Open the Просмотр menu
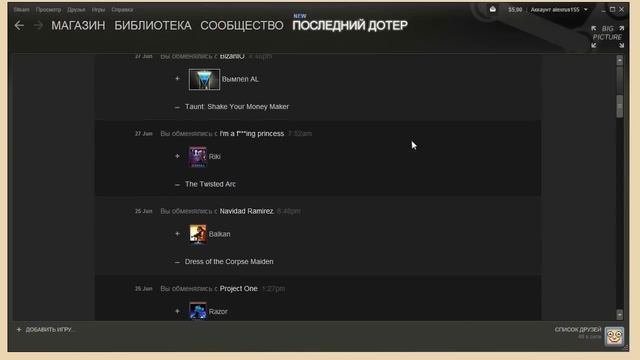This screenshot has height=360, width=640. [x=48, y=9]
